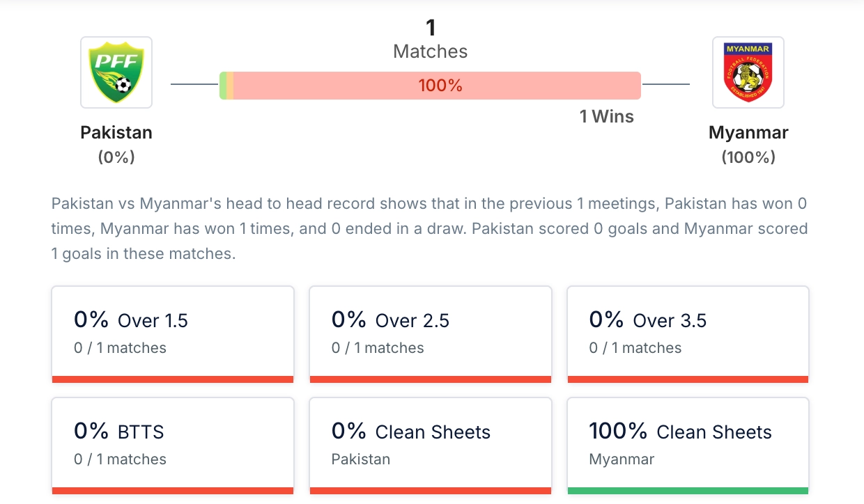Click the green segment of the wins progress bar
The height and width of the screenshot is (504, 864).
pyautogui.click(x=223, y=86)
